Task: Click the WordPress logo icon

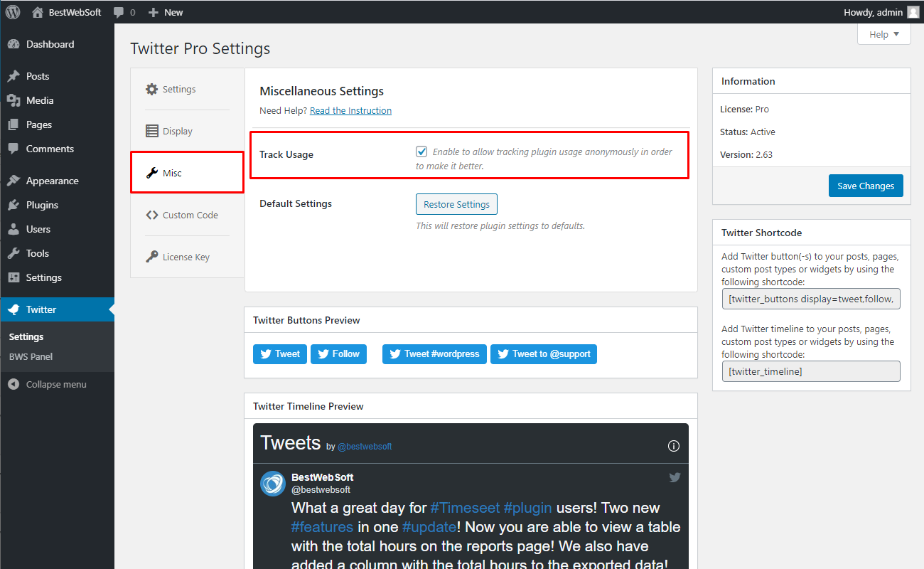Action: point(13,11)
